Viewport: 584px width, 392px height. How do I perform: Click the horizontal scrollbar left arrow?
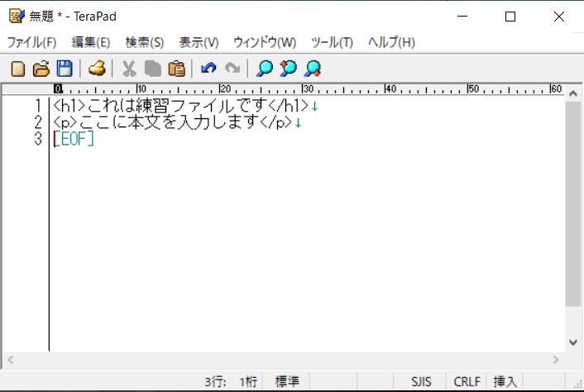coord(11,360)
